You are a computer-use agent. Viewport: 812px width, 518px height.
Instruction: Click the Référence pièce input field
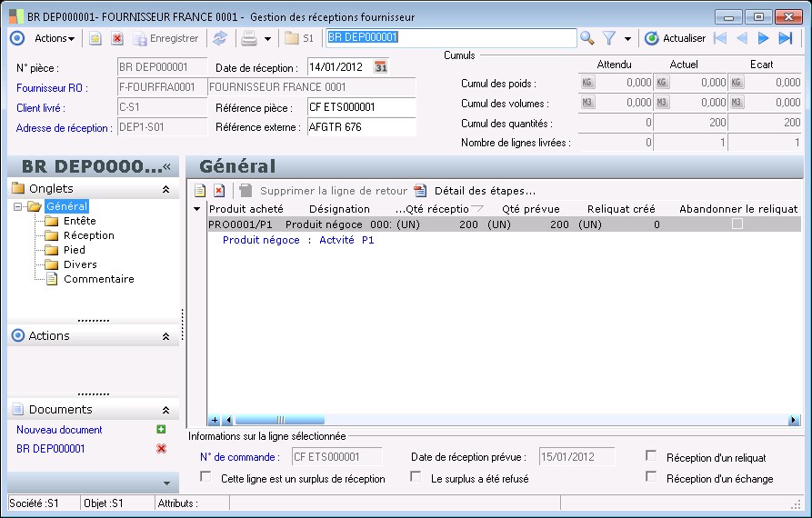(x=362, y=107)
